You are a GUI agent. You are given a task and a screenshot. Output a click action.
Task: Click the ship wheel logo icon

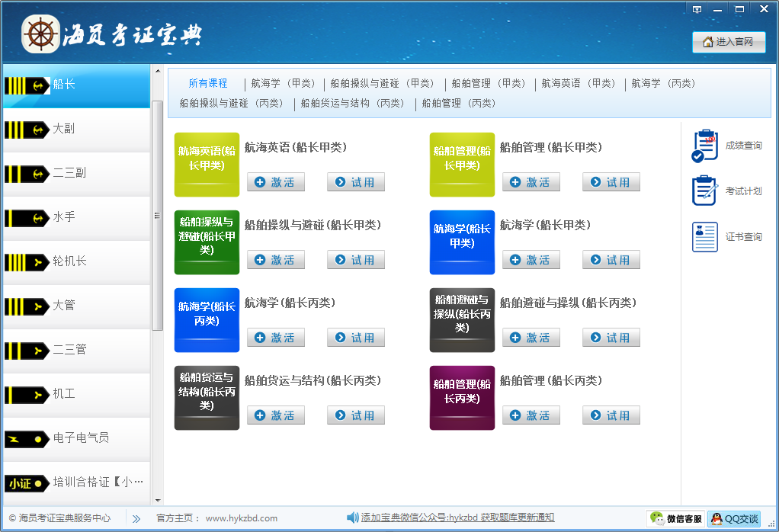coord(40,34)
